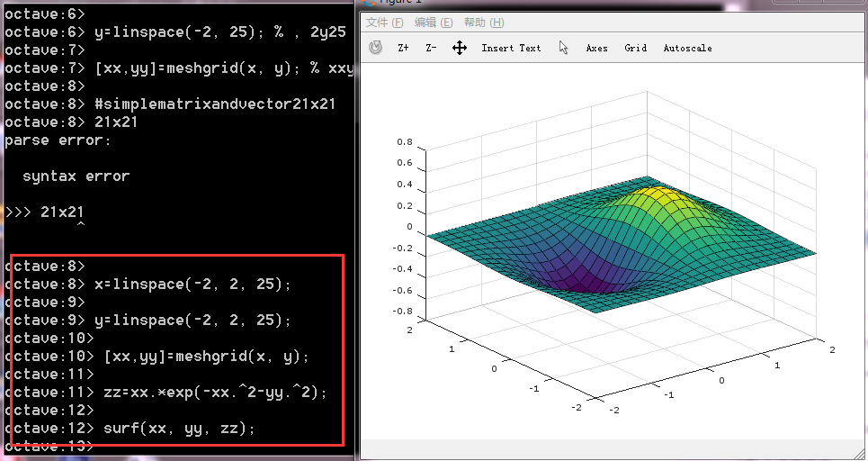Click the 0.8 z-axis tick label

point(405,142)
